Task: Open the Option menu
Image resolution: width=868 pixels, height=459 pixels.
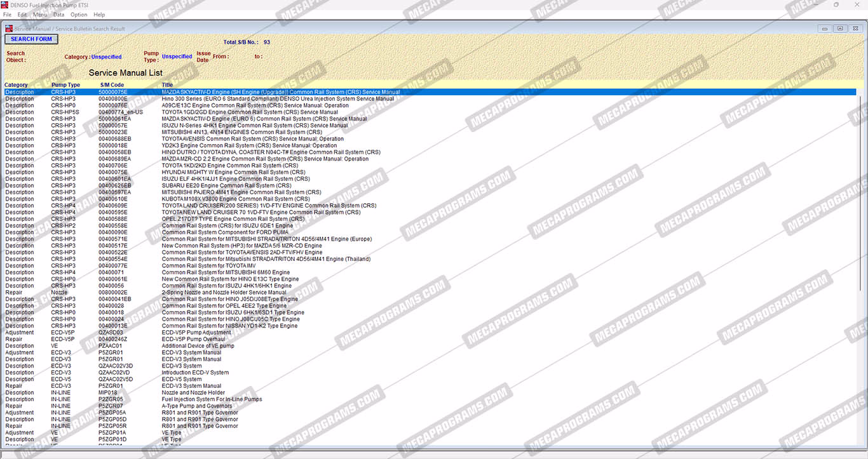Action: click(79, 14)
